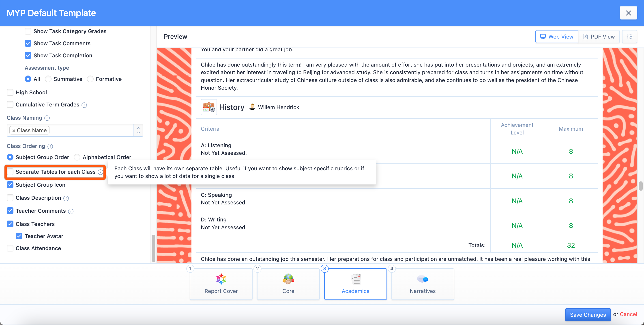The height and width of the screenshot is (325, 644).
Task: Select the All assessment type radio
Action: [x=28, y=79]
